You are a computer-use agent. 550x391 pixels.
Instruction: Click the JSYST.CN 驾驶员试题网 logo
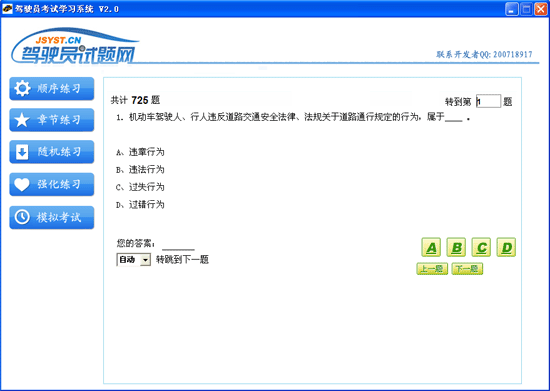pyautogui.click(x=75, y=47)
